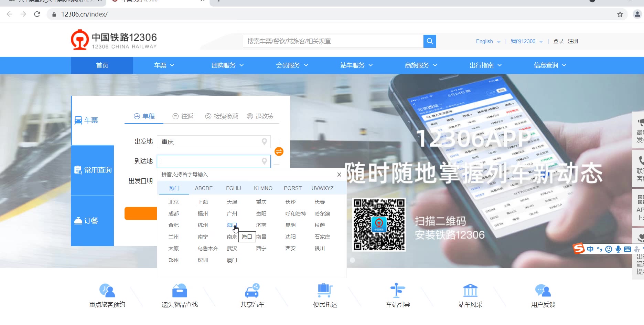The image size is (644, 325).
Task: Expand the 出行指南 navigation dropdown
Action: click(485, 65)
